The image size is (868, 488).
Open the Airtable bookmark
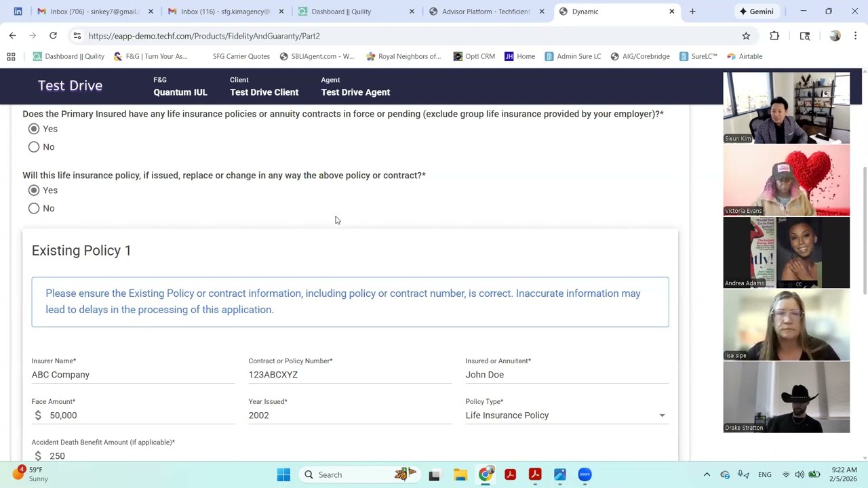[x=745, y=56]
